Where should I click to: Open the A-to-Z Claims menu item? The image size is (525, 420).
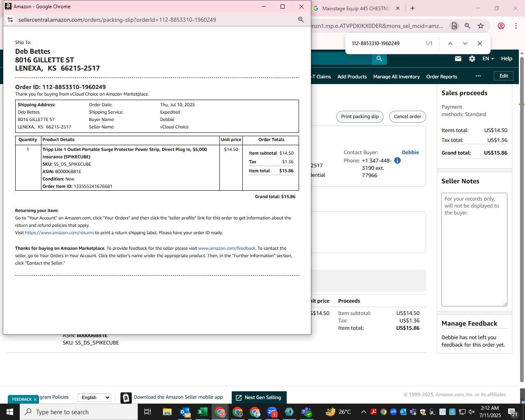[321, 77]
